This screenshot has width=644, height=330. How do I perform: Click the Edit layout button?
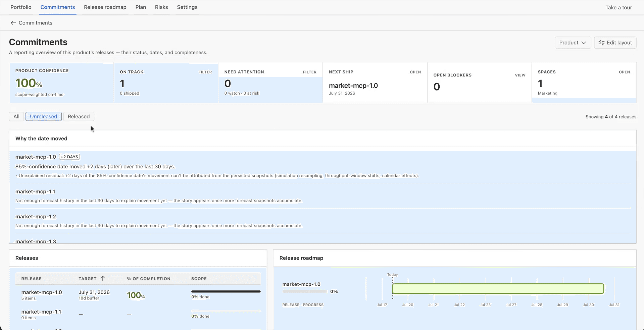615,43
